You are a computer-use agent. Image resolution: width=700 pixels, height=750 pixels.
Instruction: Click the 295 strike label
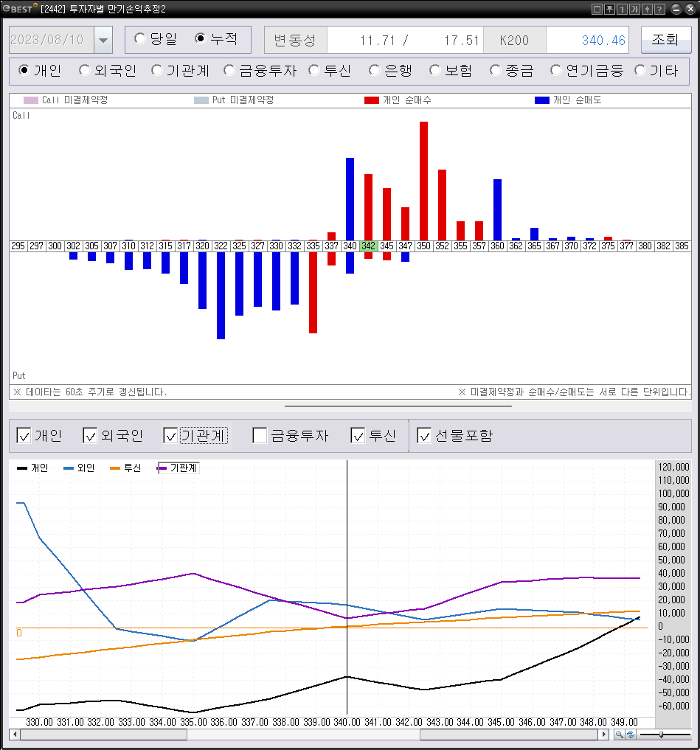[18, 246]
